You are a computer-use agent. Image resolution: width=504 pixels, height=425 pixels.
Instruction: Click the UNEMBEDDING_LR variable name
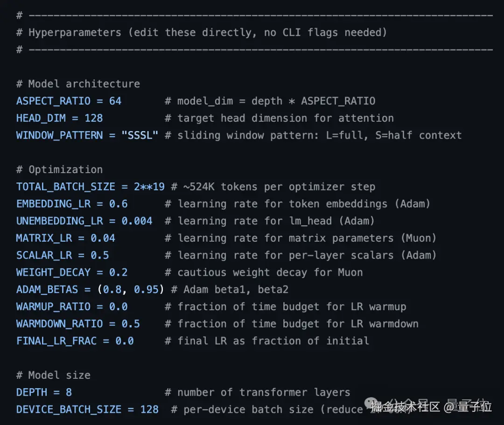pos(59,221)
